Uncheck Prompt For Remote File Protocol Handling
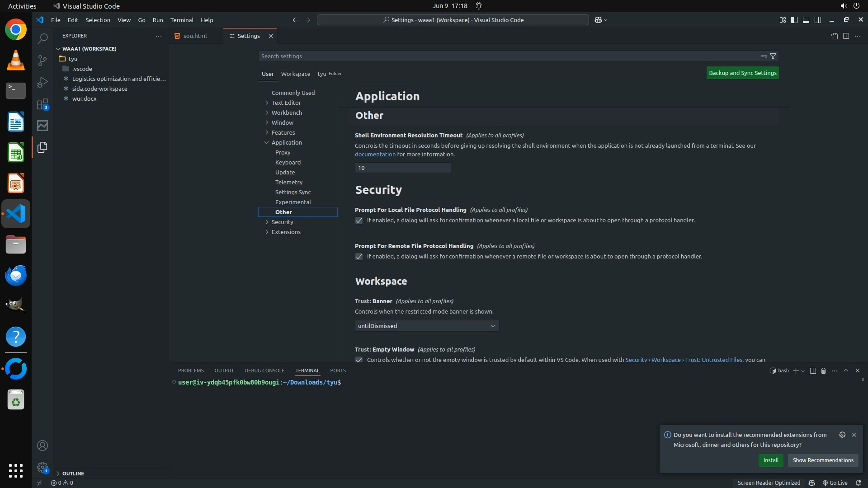 tap(359, 257)
